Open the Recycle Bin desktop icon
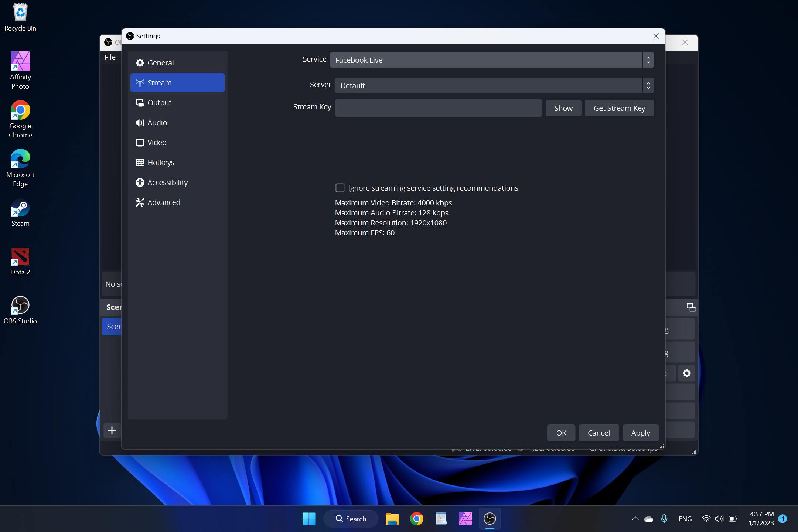798x532 pixels. coord(20,17)
